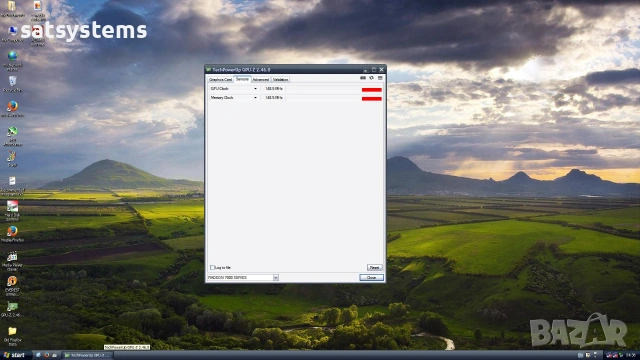Click the red Memory Clock graph bar
This screenshot has height=360, width=640.
point(371,99)
